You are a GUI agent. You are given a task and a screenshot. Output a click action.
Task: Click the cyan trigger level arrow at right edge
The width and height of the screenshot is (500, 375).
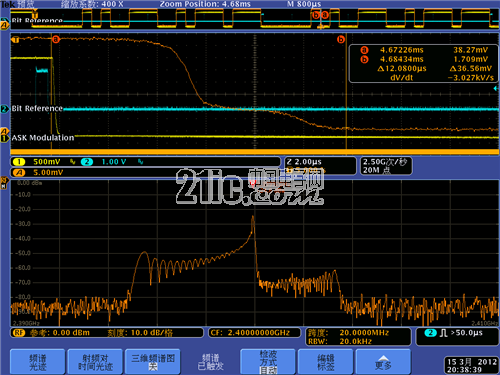(496, 88)
